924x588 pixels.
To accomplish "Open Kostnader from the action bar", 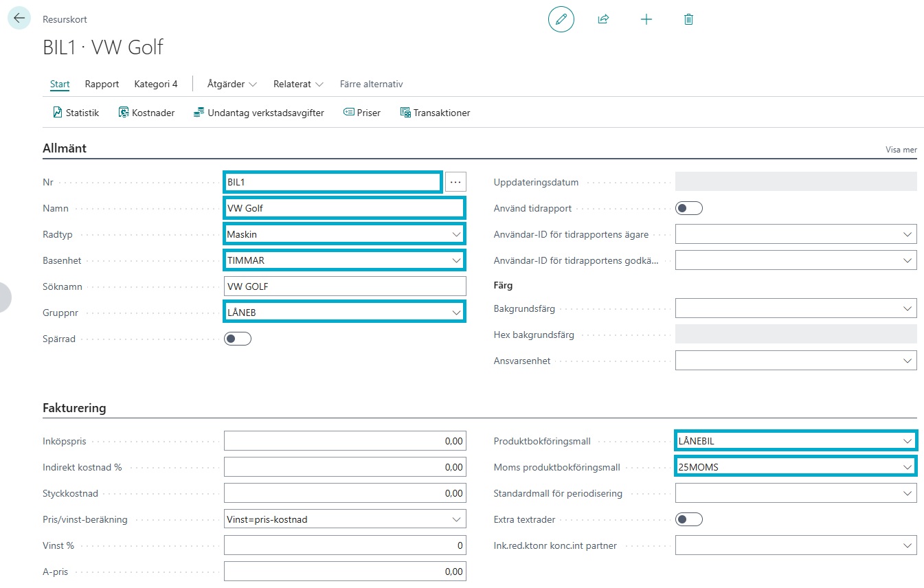I will pyautogui.click(x=146, y=113).
